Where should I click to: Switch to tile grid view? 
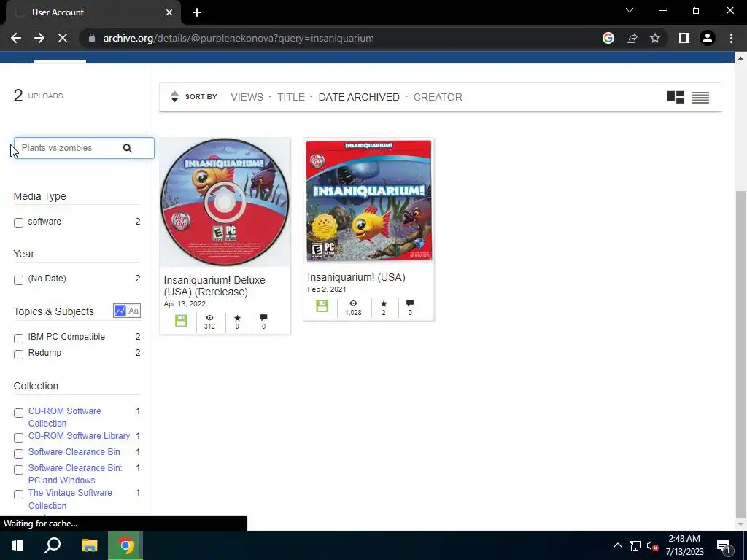point(675,97)
